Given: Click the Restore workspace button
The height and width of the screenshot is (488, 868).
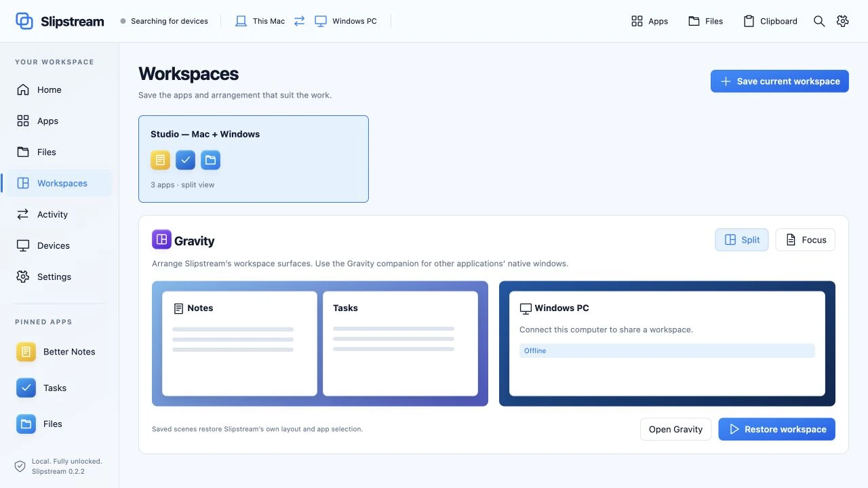Looking at the screenshot, I should (777, 429).
